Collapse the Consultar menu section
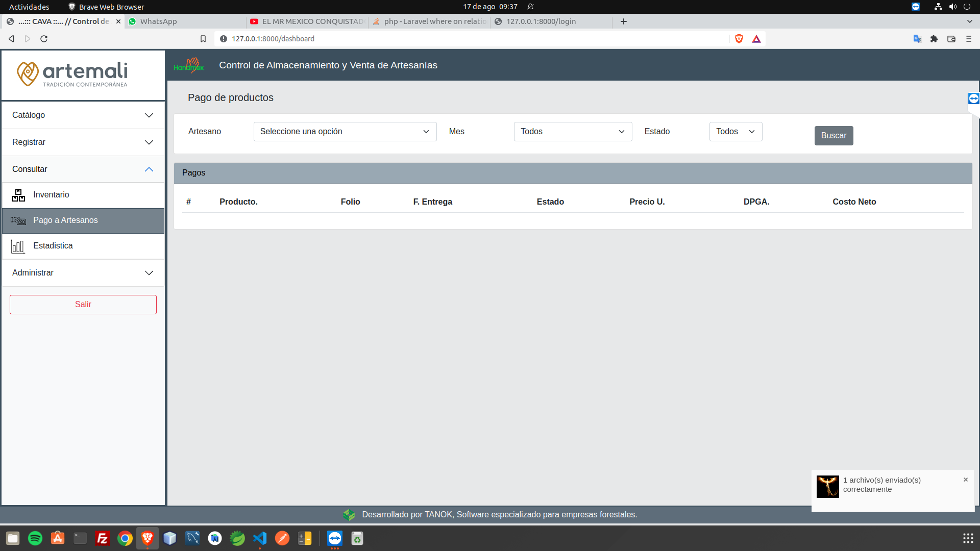This screenshot has height=551, width=980. pos(83,169)
